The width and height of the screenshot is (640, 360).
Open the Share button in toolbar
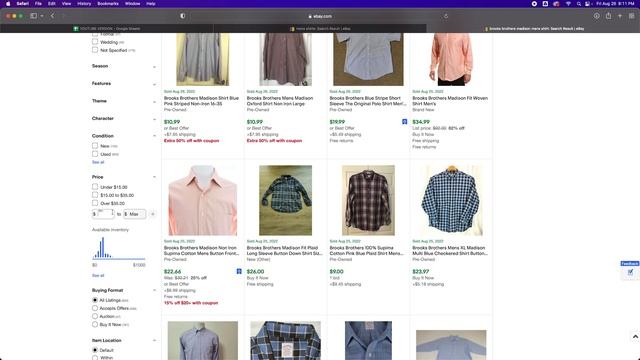pos(608,16)
